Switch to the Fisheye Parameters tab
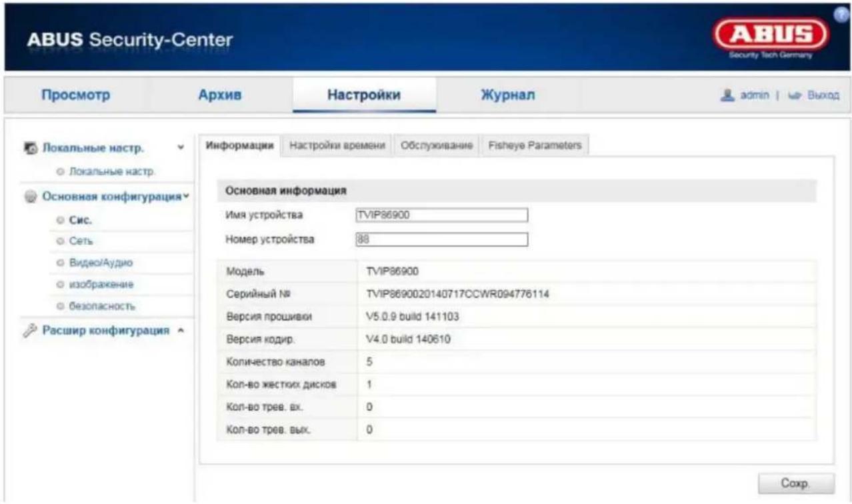This screenshot has height=504, width=852. pyautogui.click(x=535, y=146)
